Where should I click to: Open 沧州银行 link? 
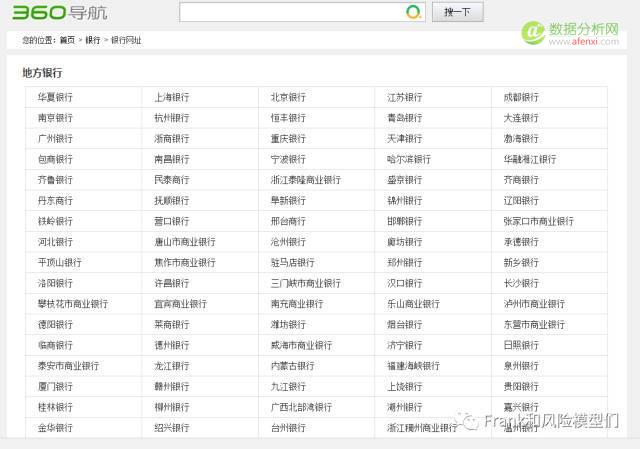click(x=288, y=242)
